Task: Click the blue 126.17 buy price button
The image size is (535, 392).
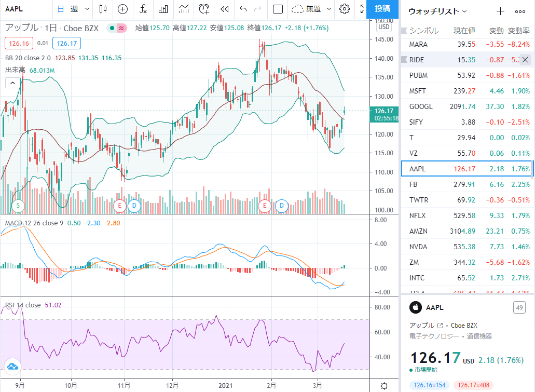Action: pyautogui.click(x=67, y=44)
